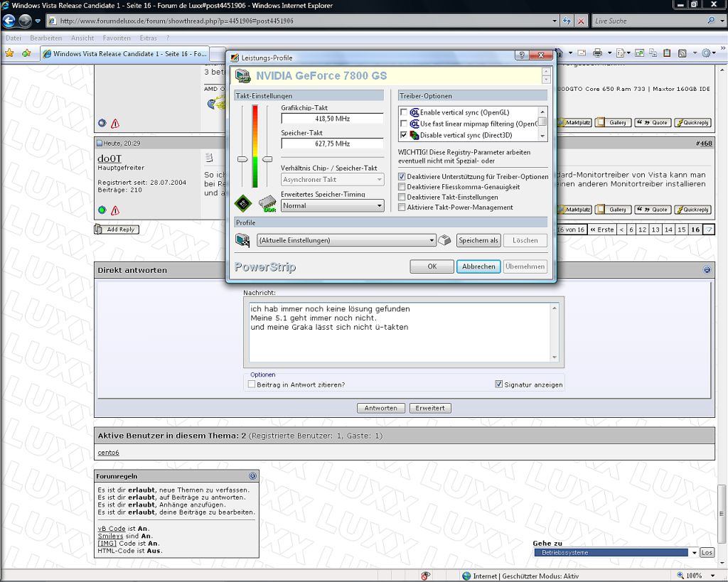The height and width of the screenshot is (582, 728).
Task: Click the Abbrechen button
Action: pos(478,266)
